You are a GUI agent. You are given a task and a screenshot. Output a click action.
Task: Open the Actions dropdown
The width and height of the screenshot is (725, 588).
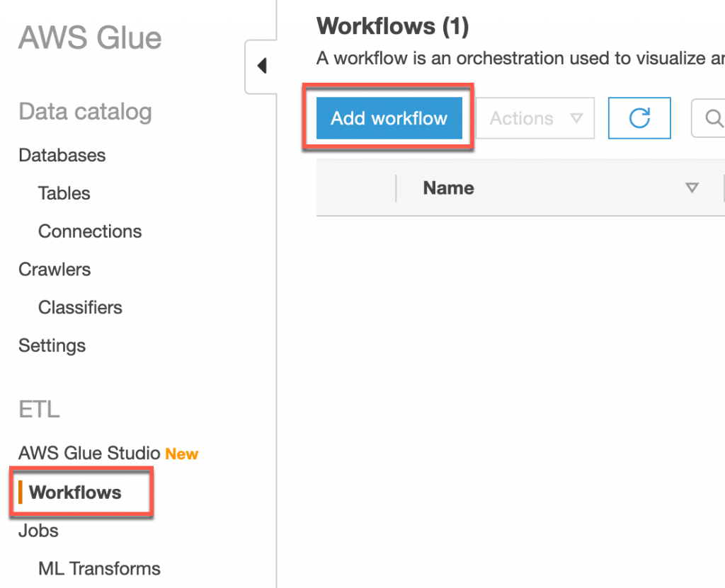535,118
